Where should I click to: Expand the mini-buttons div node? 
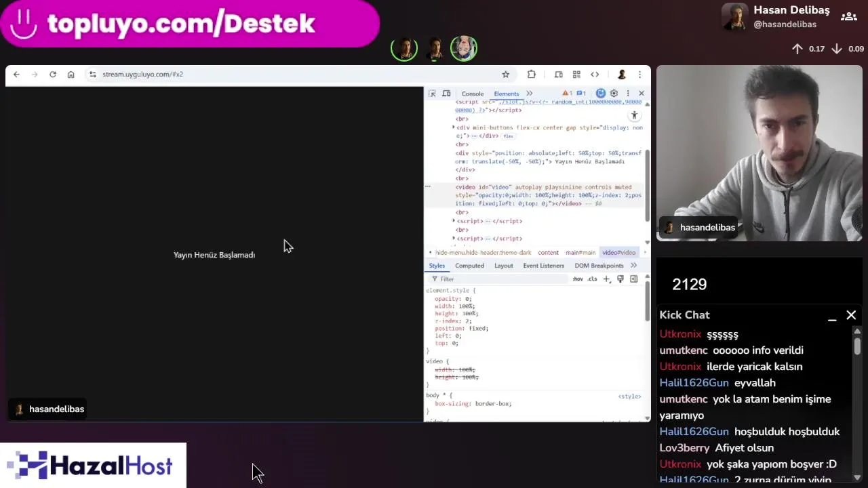(454, 127)
